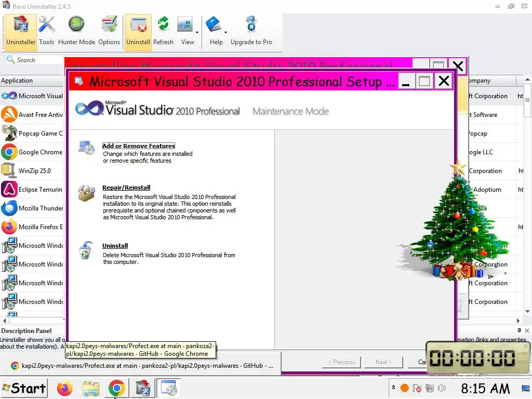Show hidden tray icons arrow
This screenshot has width=532, height=399.
[394, 387]
